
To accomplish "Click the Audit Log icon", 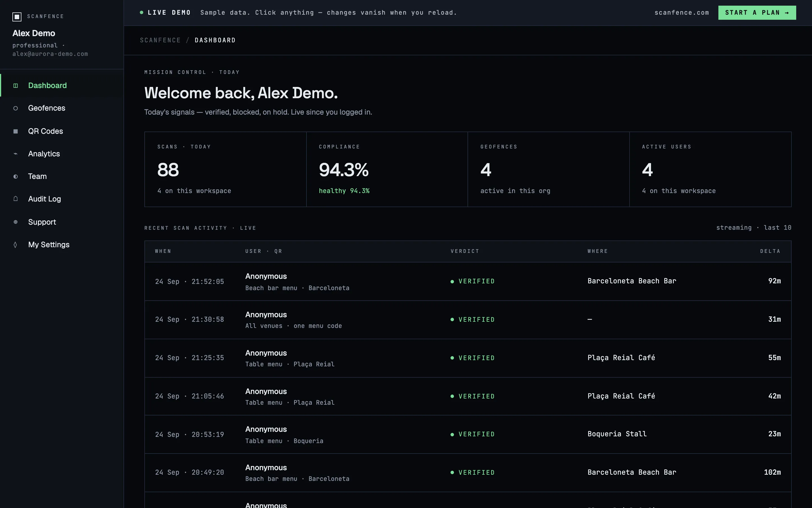I will click(16, 199).
